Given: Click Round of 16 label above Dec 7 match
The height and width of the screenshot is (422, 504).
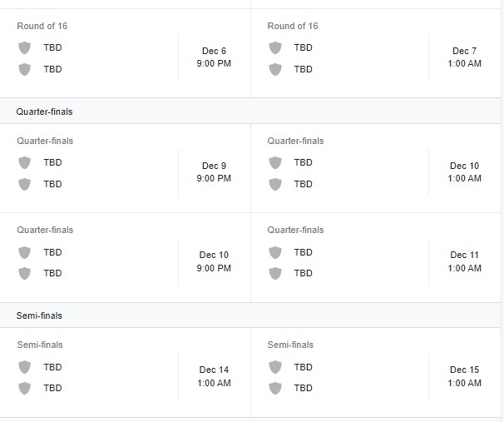Looking at the screenshot, I should click(293, 26).
